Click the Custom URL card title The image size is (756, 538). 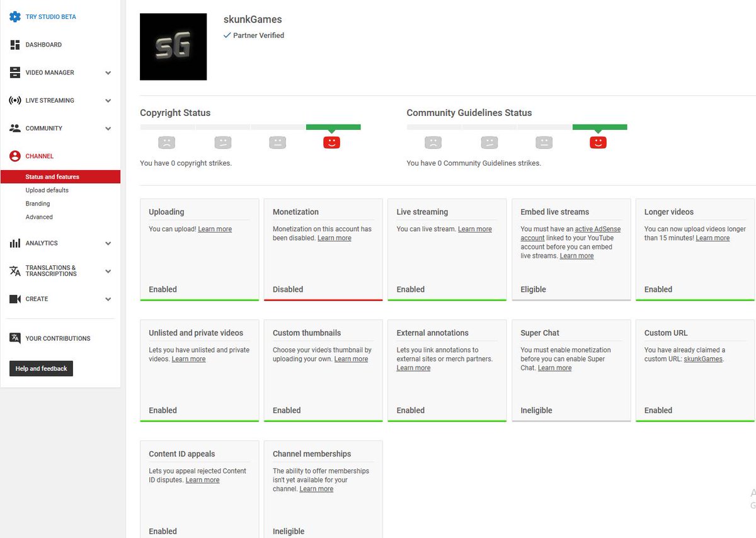pyautogui.click(x=666, y=333)
